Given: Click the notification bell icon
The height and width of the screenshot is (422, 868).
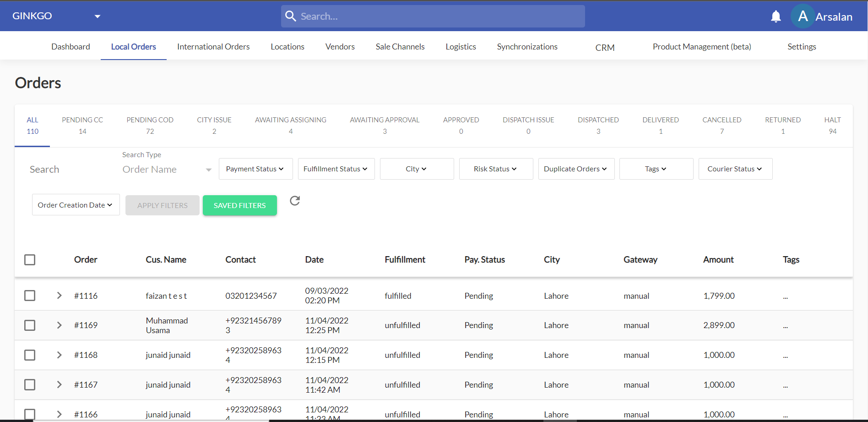Looking at the screenshot, I should click(x=776, y=16).
